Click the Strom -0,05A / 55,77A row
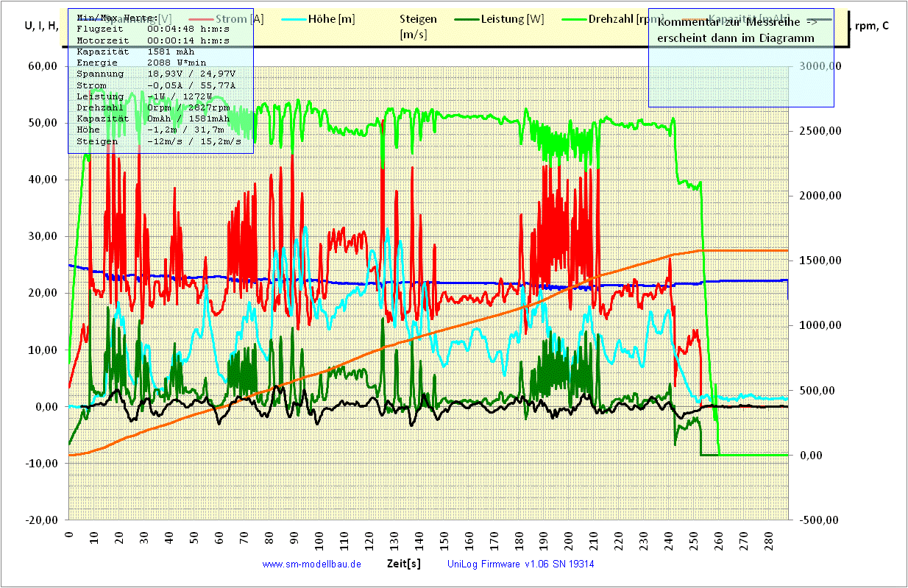The image size is (908, 588). coord(155,85)
